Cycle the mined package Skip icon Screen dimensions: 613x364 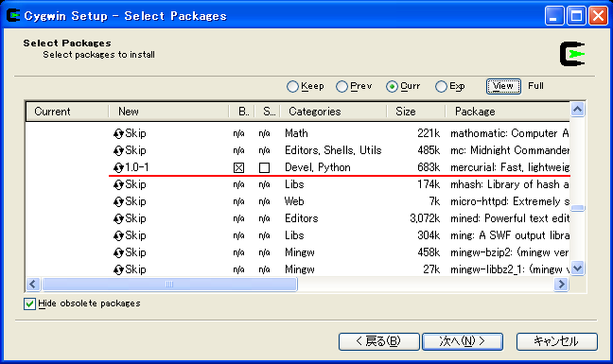click(x=118, y=218)
